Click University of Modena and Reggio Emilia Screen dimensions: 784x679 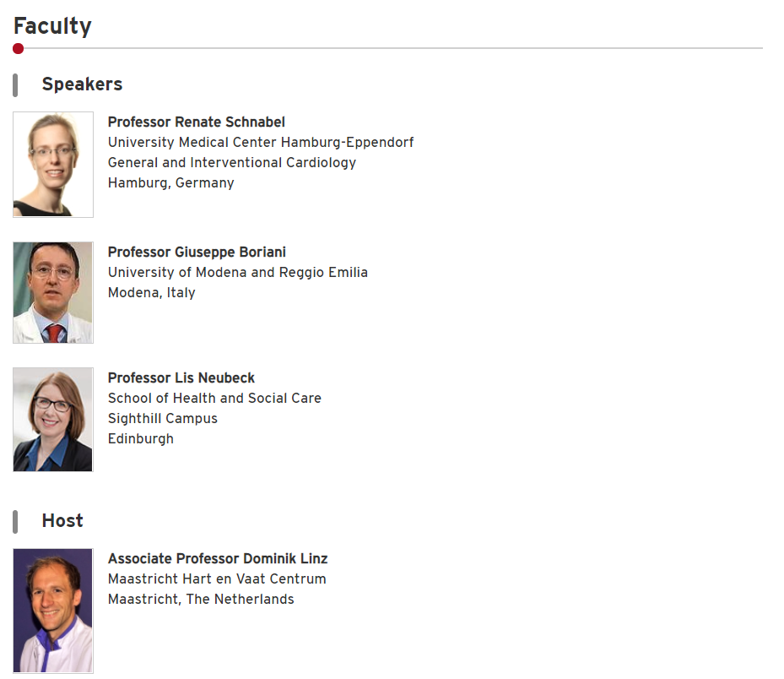point(238,273)
